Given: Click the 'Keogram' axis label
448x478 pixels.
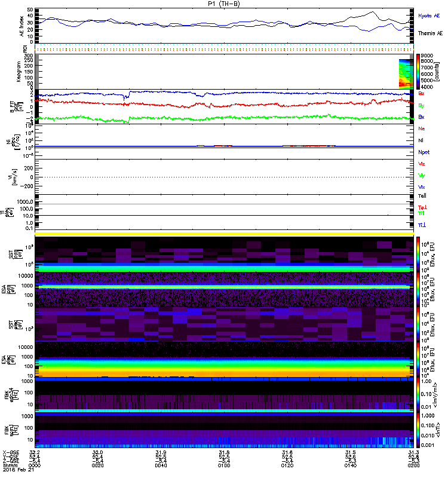Looking at the screenshot, I should tap(19, 71).
